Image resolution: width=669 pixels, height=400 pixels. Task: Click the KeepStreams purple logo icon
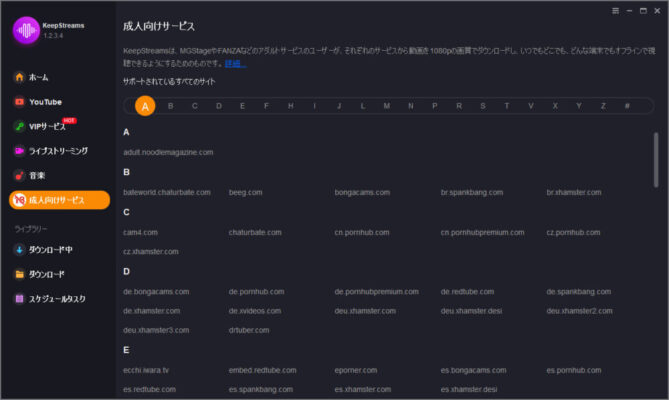coord(26,30)
